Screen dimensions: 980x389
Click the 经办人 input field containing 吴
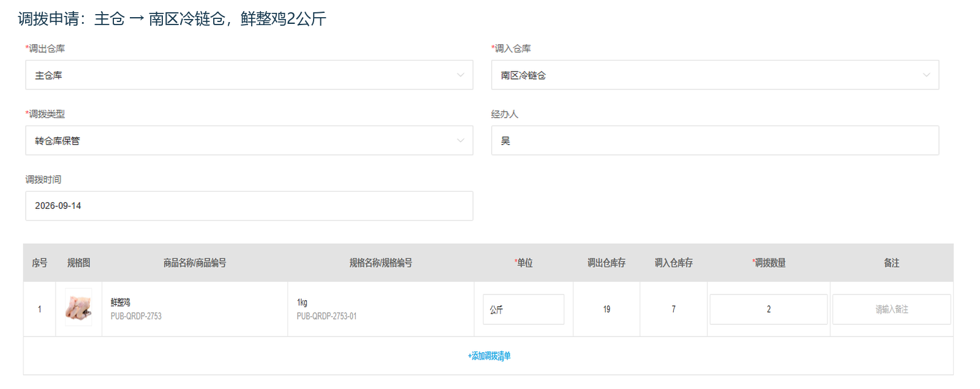tap(715, 140)
